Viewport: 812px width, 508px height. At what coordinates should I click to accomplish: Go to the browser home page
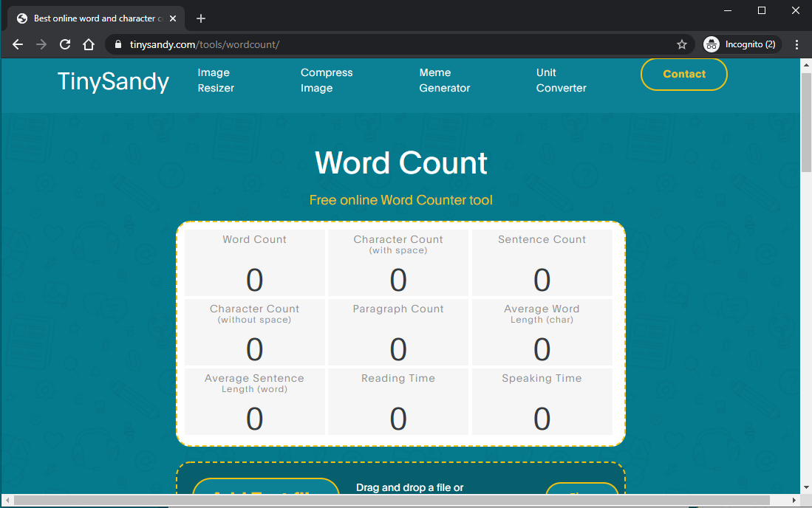(x=88, y=44)
